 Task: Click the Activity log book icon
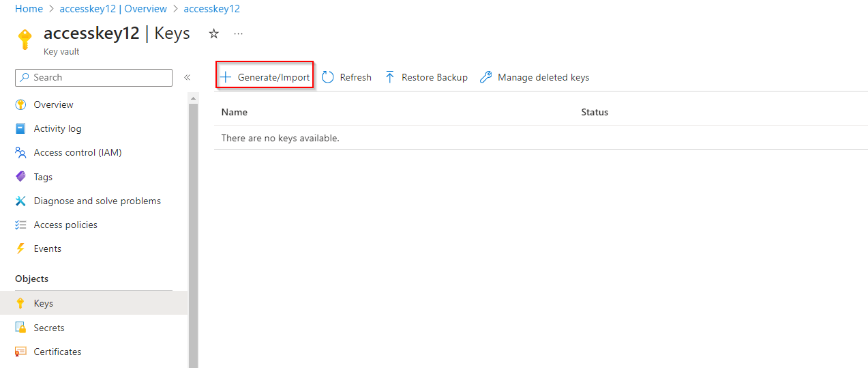pos(20,128)
